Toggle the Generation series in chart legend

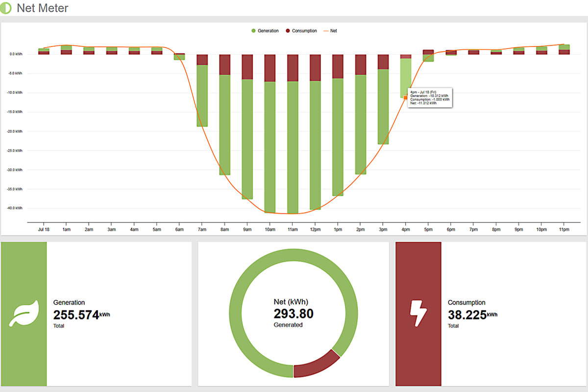[x=265, y=31]
